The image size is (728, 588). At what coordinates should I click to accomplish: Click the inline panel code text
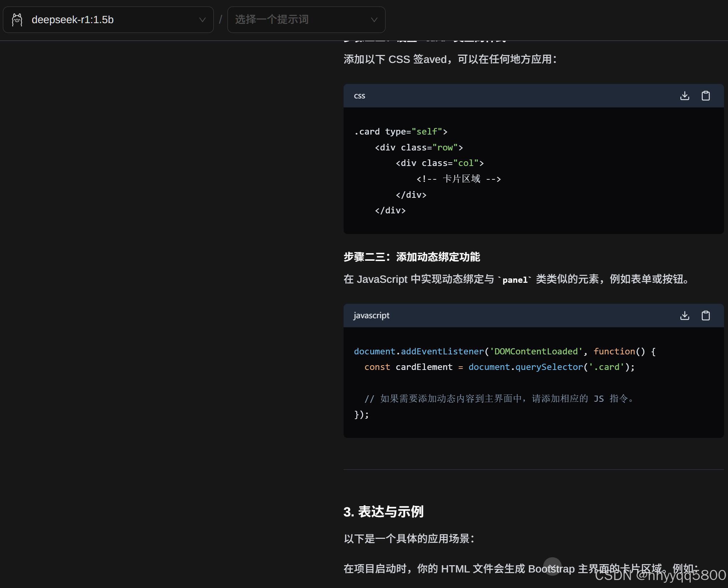tap(515, 280)
